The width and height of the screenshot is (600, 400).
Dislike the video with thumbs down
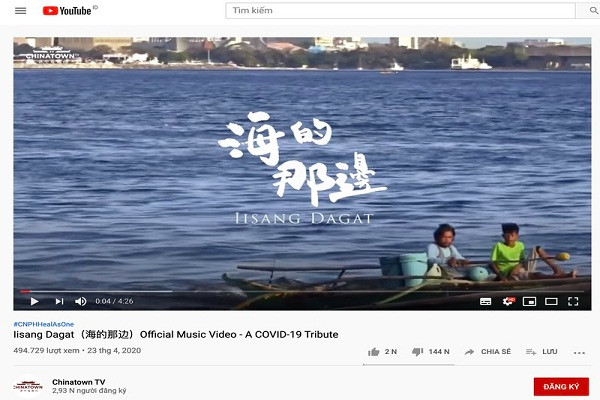[431, 351]
